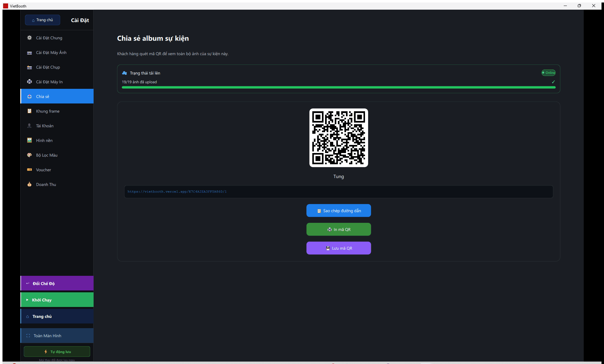The height and width of the screenshot is (364, 604).
Task: Click the vietbooth.vercel.app URL field
Action: (339, 192)
